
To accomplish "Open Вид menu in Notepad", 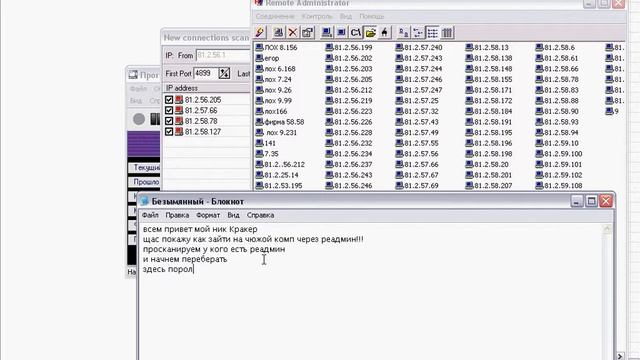I will coord(233,215).
